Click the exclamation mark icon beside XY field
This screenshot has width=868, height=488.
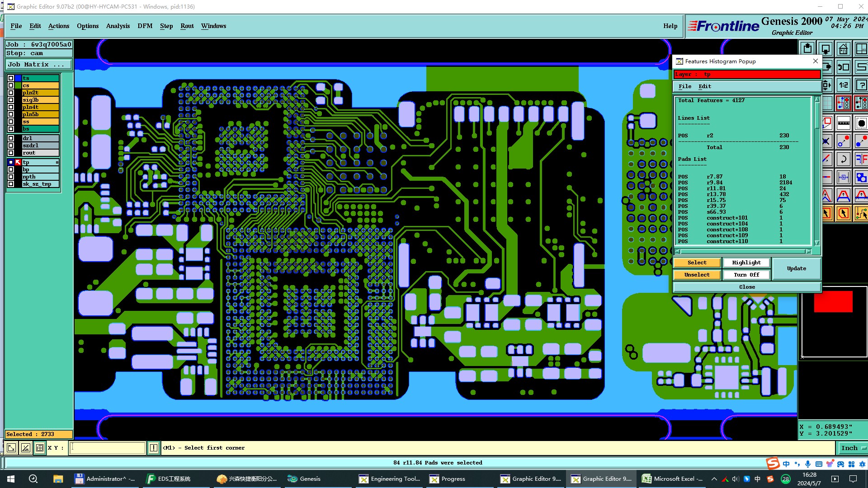coord(154,448)
